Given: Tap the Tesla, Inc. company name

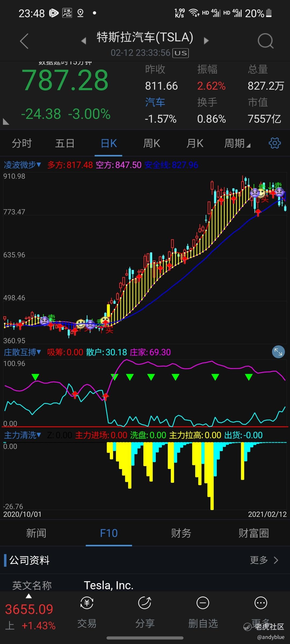Looking at the screenshot, I should point(109,585).
